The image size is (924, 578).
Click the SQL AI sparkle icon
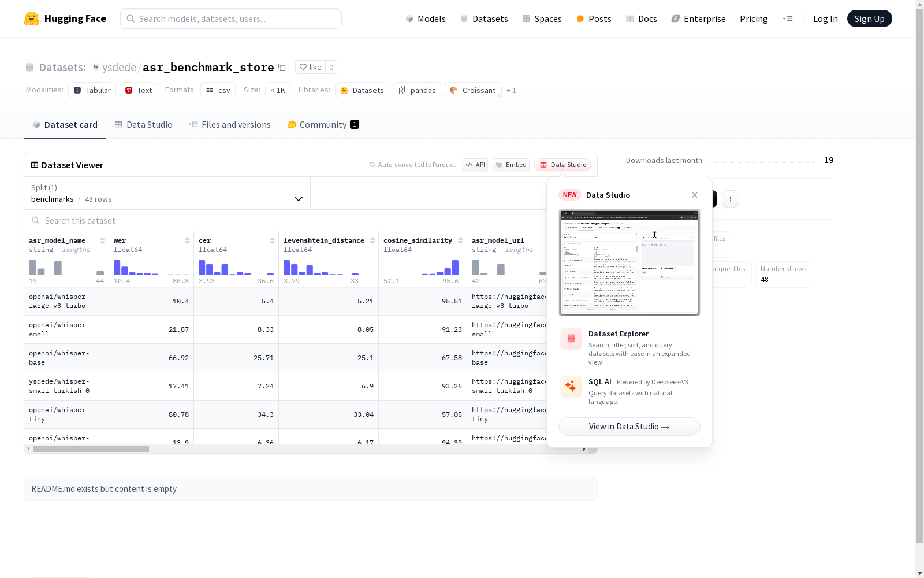[x=571, y=386]
